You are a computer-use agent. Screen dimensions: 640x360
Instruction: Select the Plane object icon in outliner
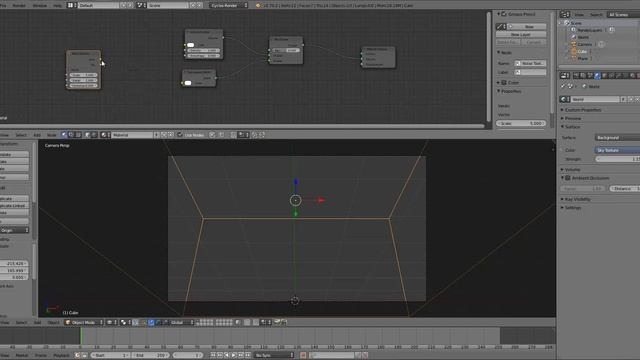573,58
